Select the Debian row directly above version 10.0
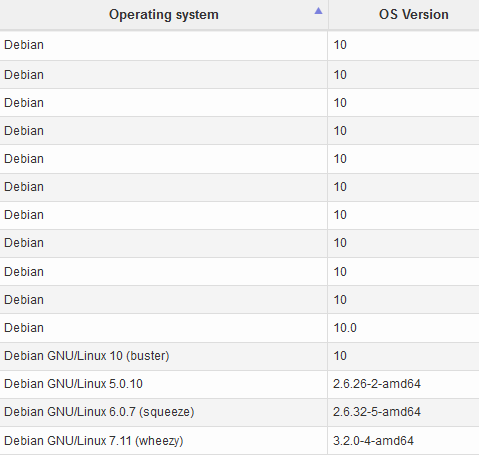This screenshot has width=479, height=455. 239,300
